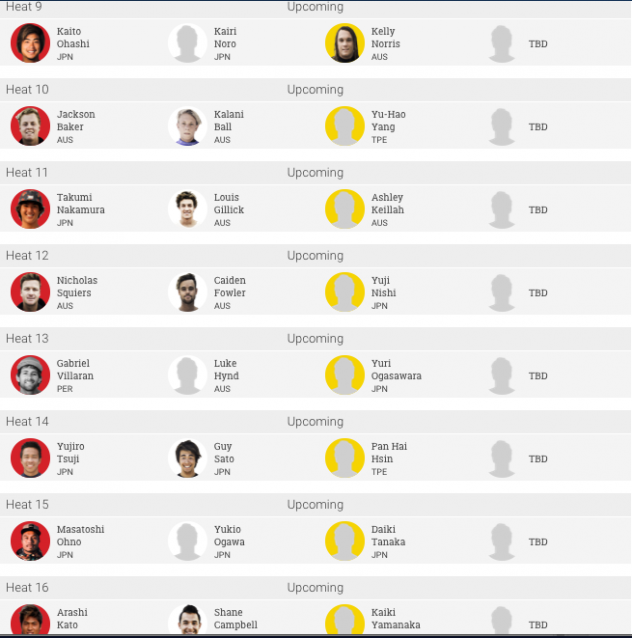Select the Pan Hai Hsin name

coord(389,453)
